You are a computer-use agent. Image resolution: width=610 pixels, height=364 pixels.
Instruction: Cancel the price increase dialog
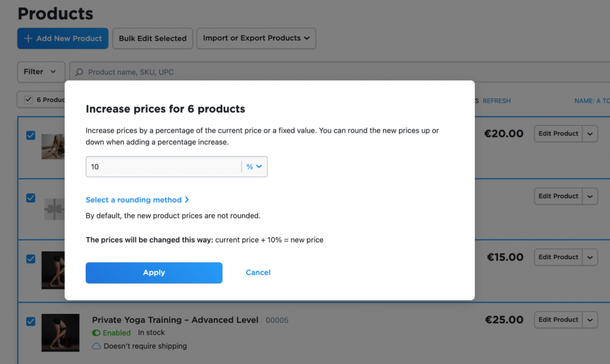tap(258, 273)
